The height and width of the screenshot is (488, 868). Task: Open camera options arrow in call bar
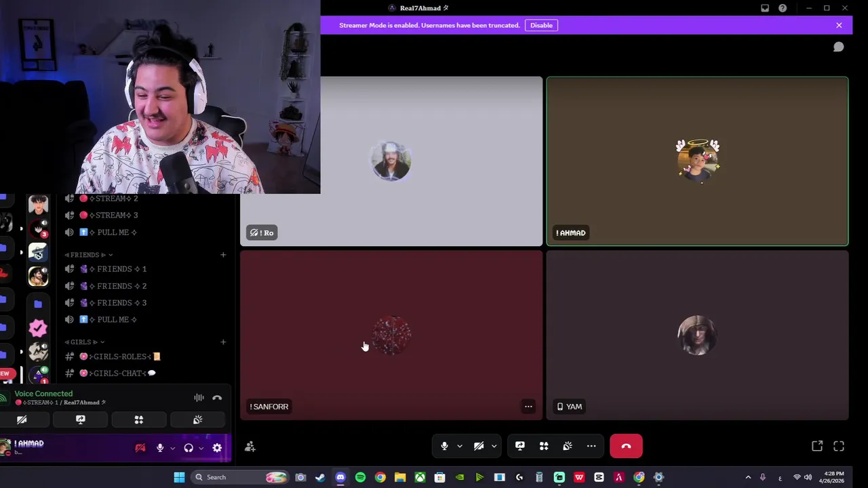click(494, 446)
